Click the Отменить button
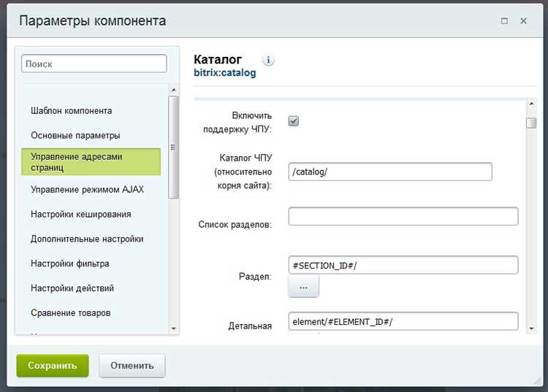 [132, 366]
